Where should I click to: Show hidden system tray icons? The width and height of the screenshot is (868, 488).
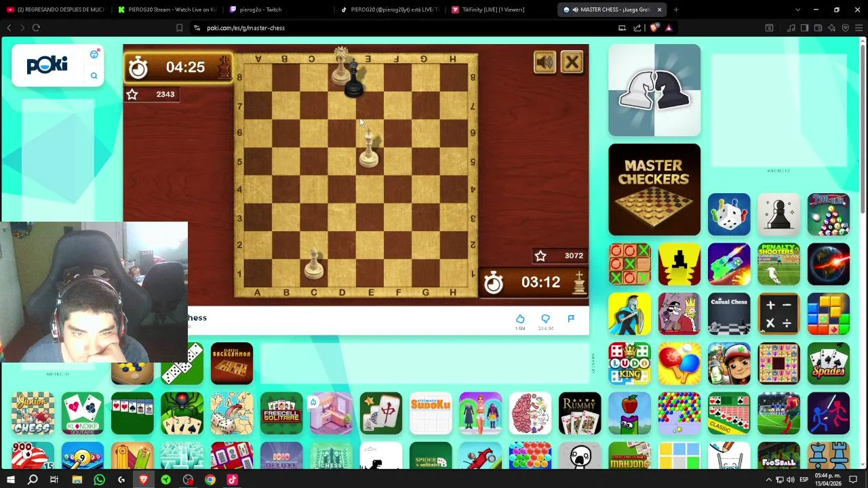click(x=769, y=480)
